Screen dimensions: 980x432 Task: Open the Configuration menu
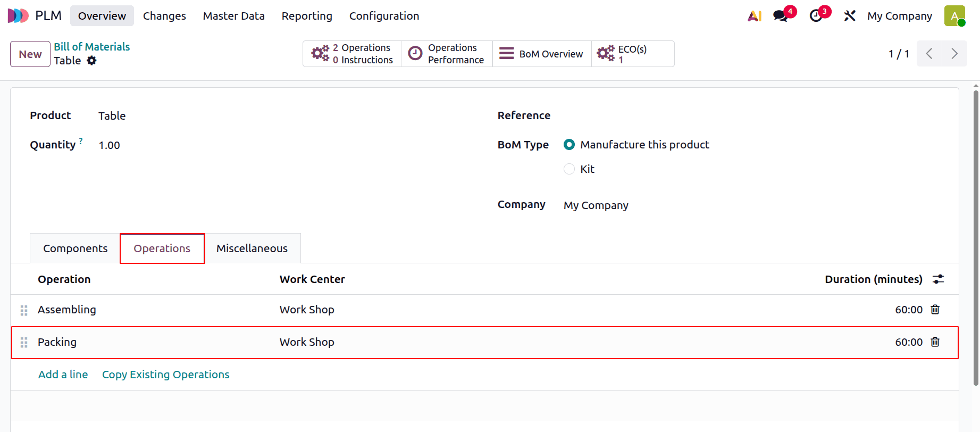coord(384,16)
